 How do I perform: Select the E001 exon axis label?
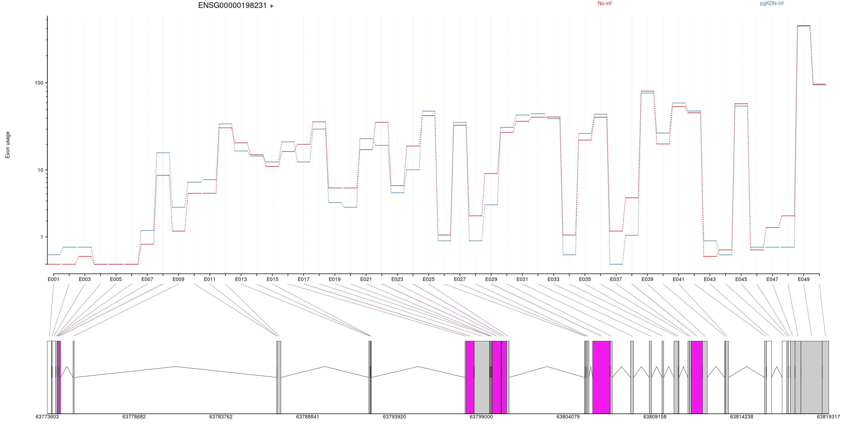[53, 279]
